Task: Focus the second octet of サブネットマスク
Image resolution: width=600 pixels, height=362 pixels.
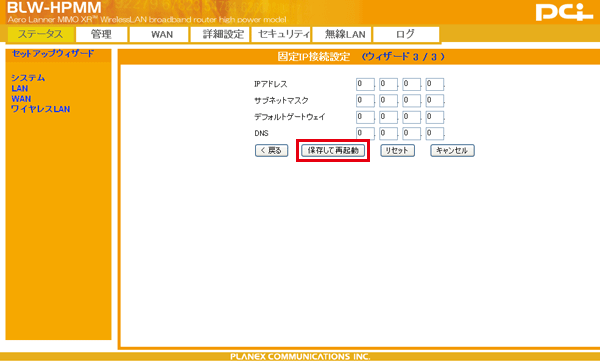Action: click(x=388, y=101)
